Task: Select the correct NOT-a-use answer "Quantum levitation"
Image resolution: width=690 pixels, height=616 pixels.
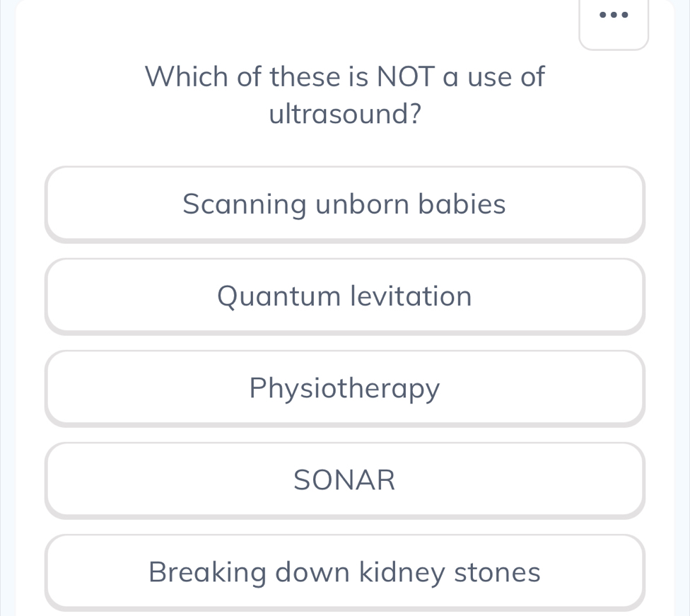Action: [x=345, y=296]
